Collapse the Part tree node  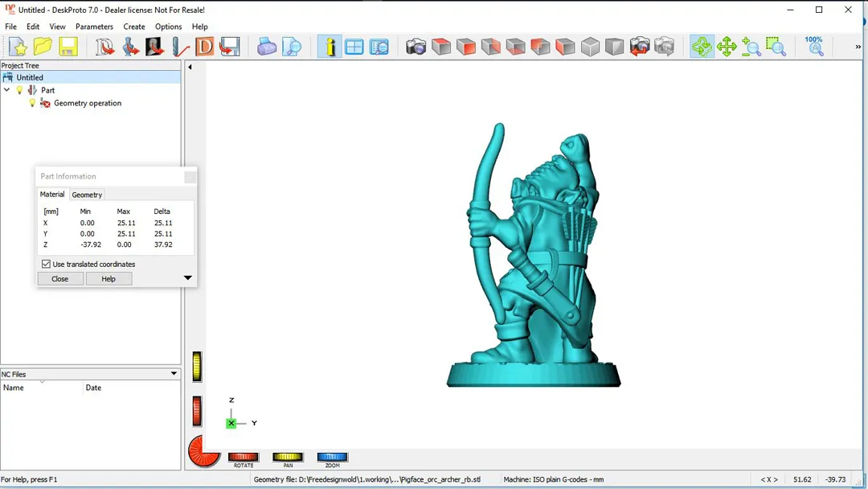[7, 90]
